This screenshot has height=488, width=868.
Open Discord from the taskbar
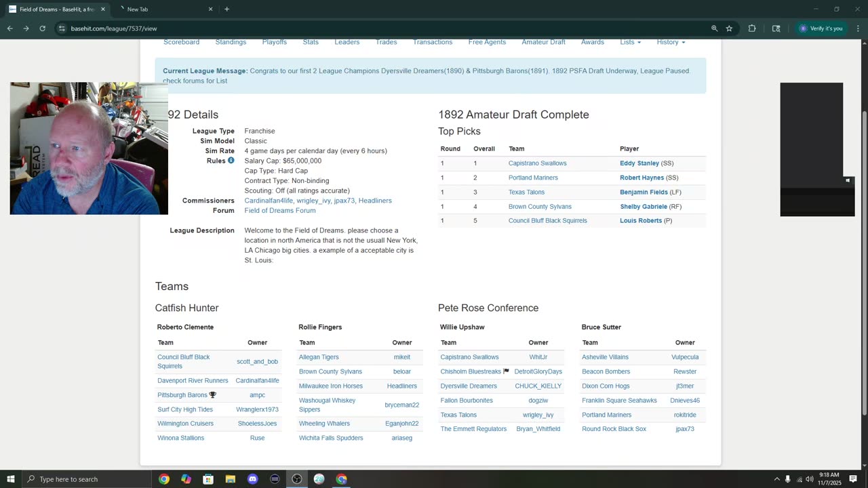tap(252, 479)
